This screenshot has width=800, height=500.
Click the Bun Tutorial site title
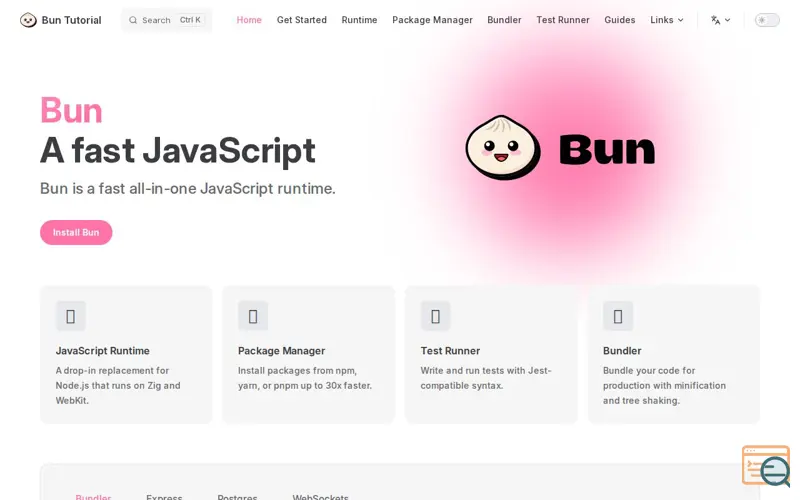pyautogui.click(x=71, y=20)
